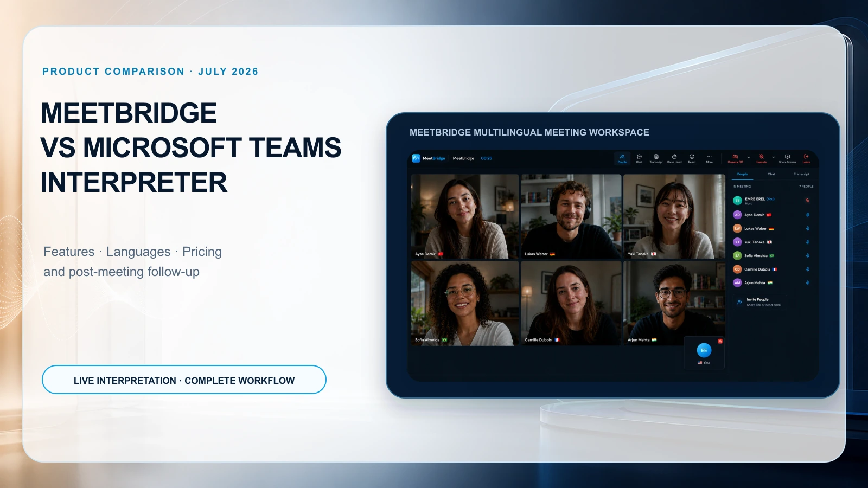Image resolution: width=868 pixels, height=488 pixels.
Task: Click the AD avatar for Ayse Demir
Action: click(737, 215)
